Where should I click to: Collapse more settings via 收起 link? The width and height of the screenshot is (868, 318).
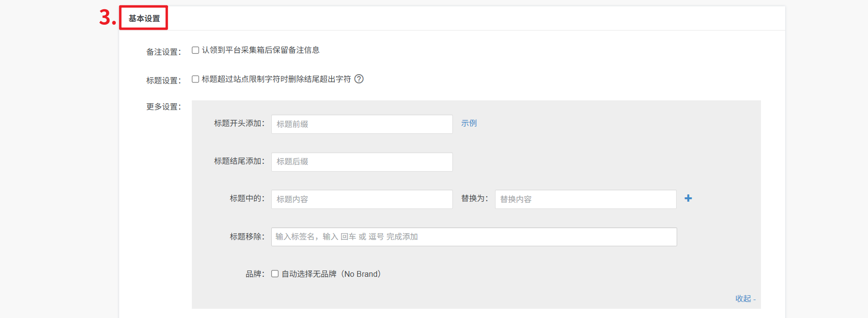pos(745,299)
